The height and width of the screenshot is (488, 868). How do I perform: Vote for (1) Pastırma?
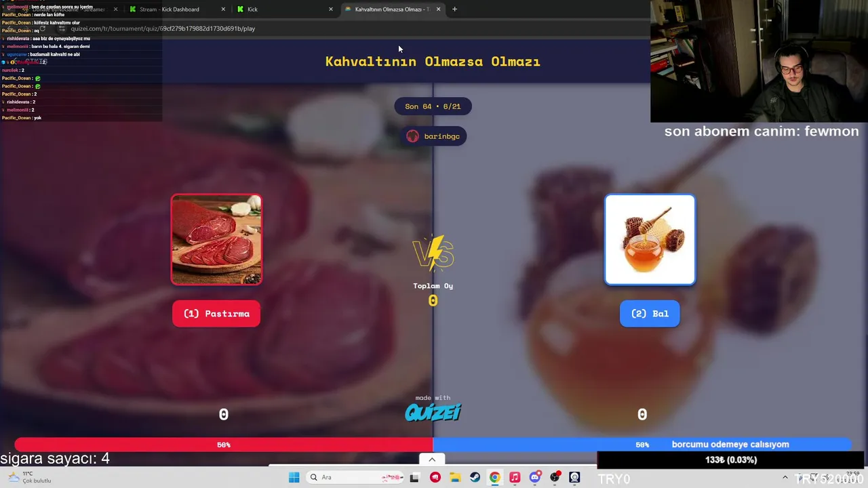pyautogui.click(x=216, y=314)
